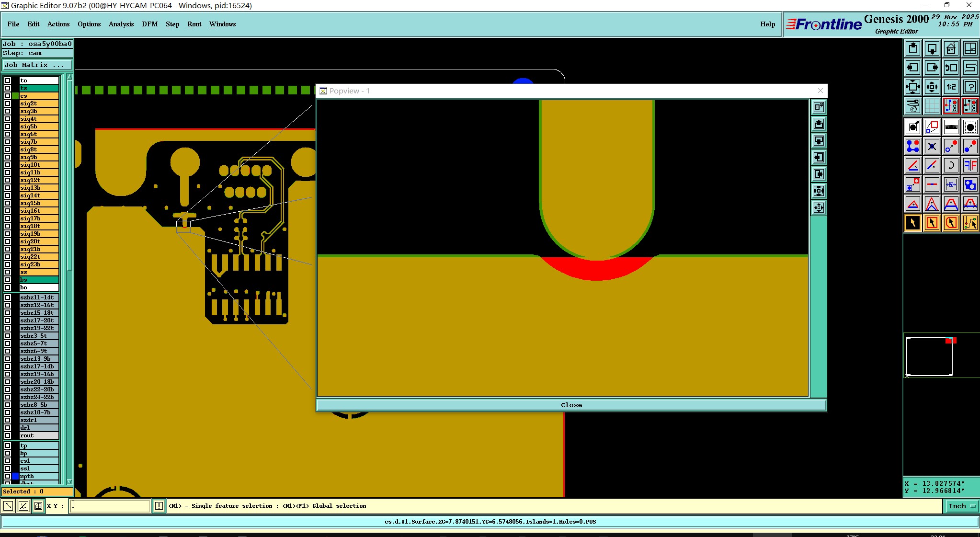Click the mirror feature tool icon

970,165
